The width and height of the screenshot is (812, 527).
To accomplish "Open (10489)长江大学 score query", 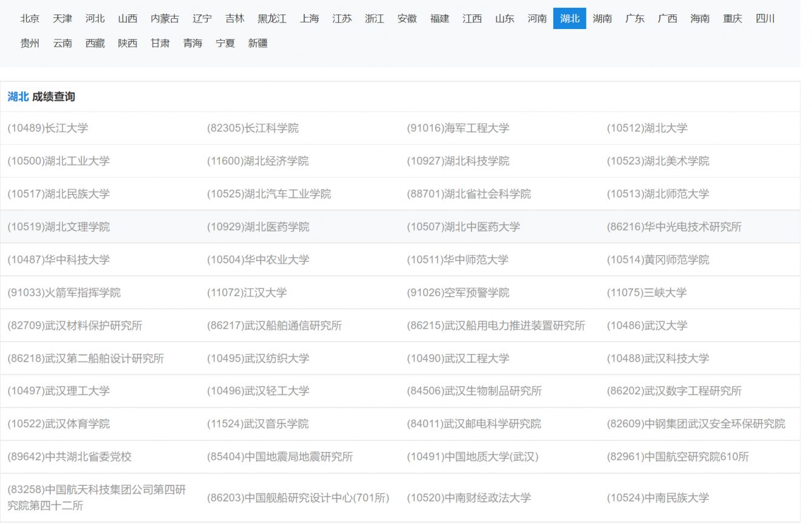I will pos(48,128).
